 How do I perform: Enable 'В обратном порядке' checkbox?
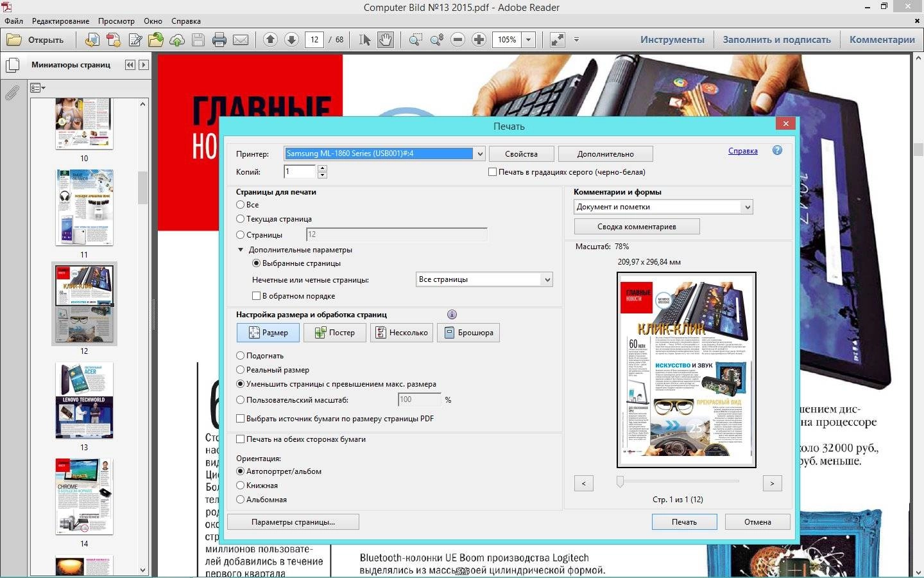257,296
